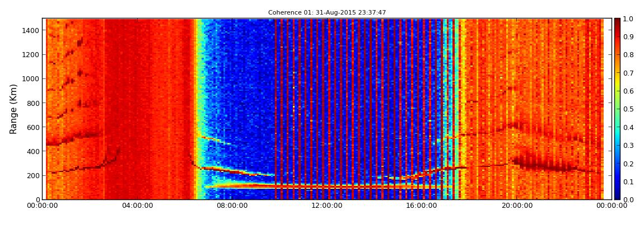Click the green middle of colorbar
The image size is (644, 228).
pyautogui.click(x=618, y=109)
